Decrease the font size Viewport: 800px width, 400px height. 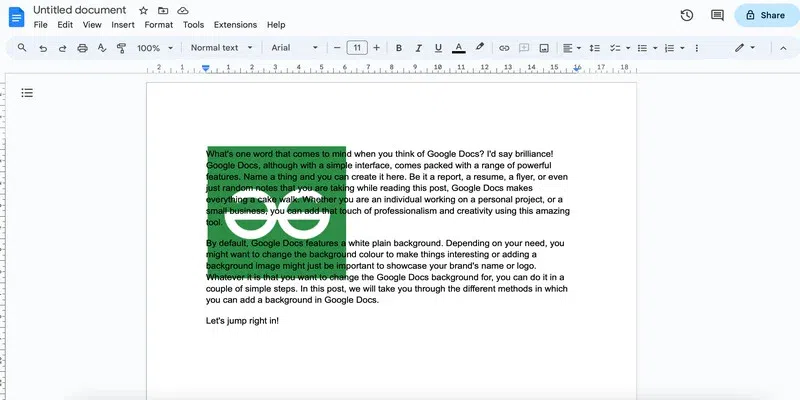click(337, 48)
